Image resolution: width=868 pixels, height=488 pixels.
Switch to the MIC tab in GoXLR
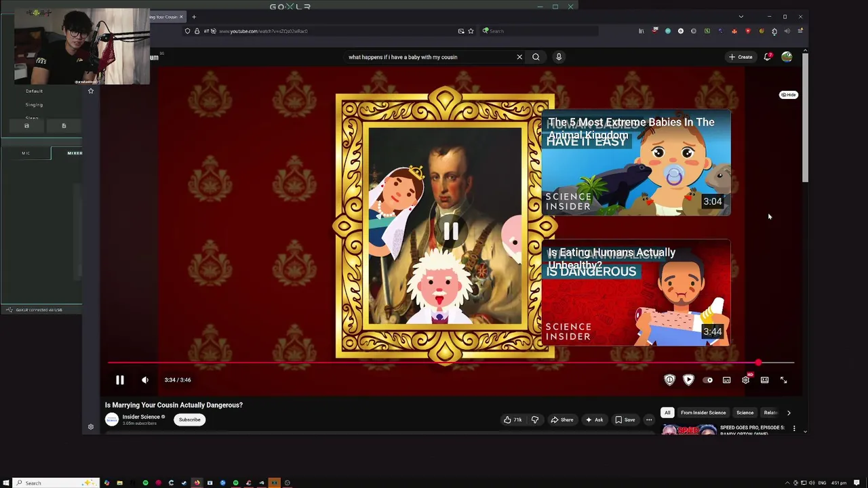coord(26,153)
